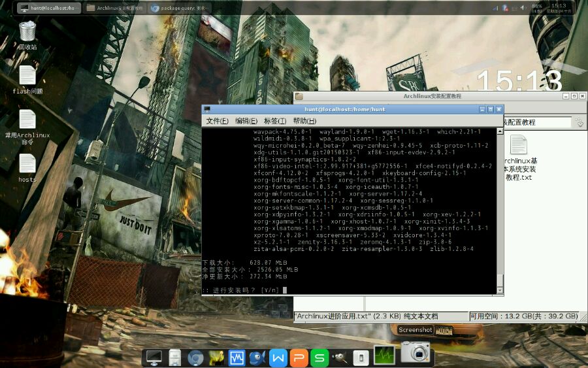Image resolution: width=588 pixels, height=368 pixels.
Task: Open the hosts desktop file
Action: coord(27,168)
